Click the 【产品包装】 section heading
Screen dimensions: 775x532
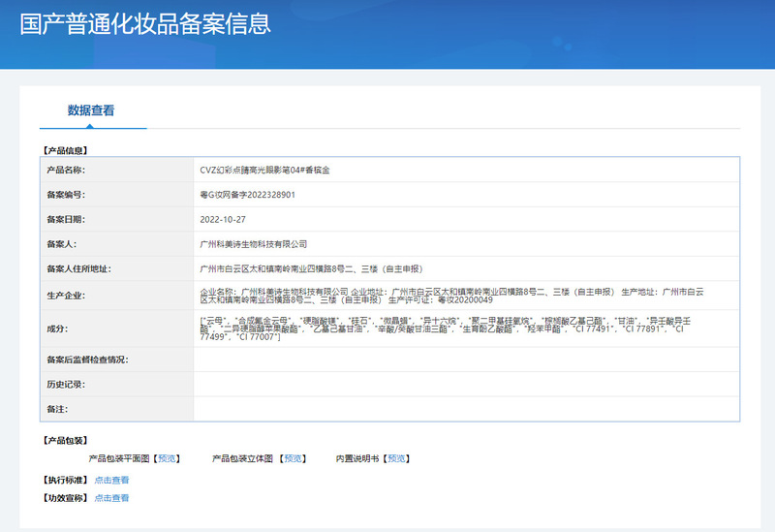[x=66, y=441]
